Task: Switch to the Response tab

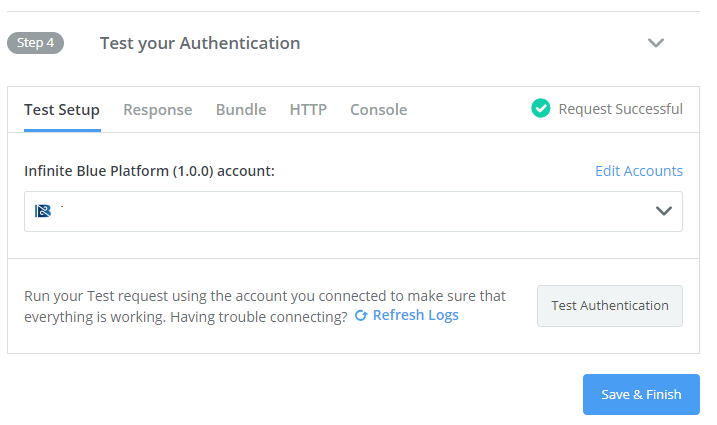Action: [x=158, y=110]
